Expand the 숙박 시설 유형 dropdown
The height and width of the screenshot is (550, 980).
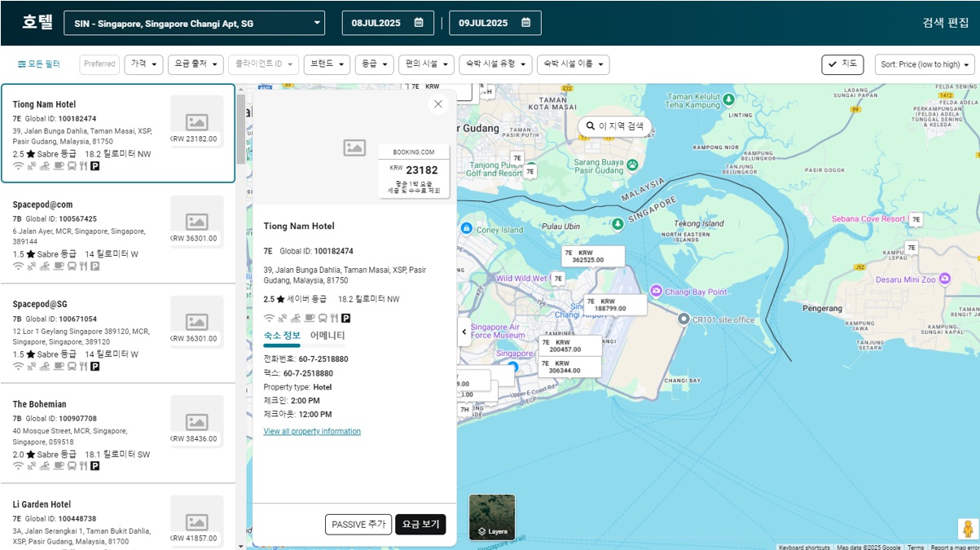point(495,64)
